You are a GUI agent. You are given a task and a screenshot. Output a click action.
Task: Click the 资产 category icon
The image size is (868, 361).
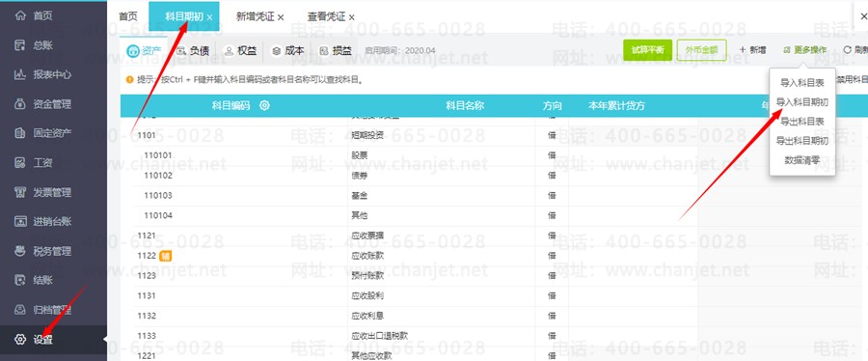coord(133,51)
